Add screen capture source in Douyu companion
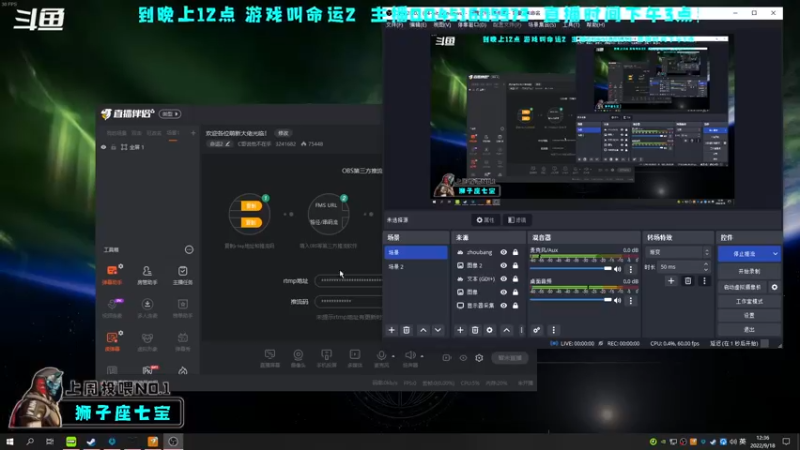This screenshot has width=800, height=450. click(269, 358)
